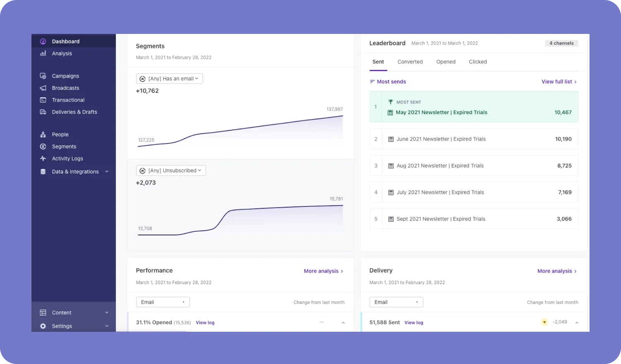This screenshot has width=621, height=364.
Task: Collapse the 51,588 Sent row
Action: pos(577,323)
